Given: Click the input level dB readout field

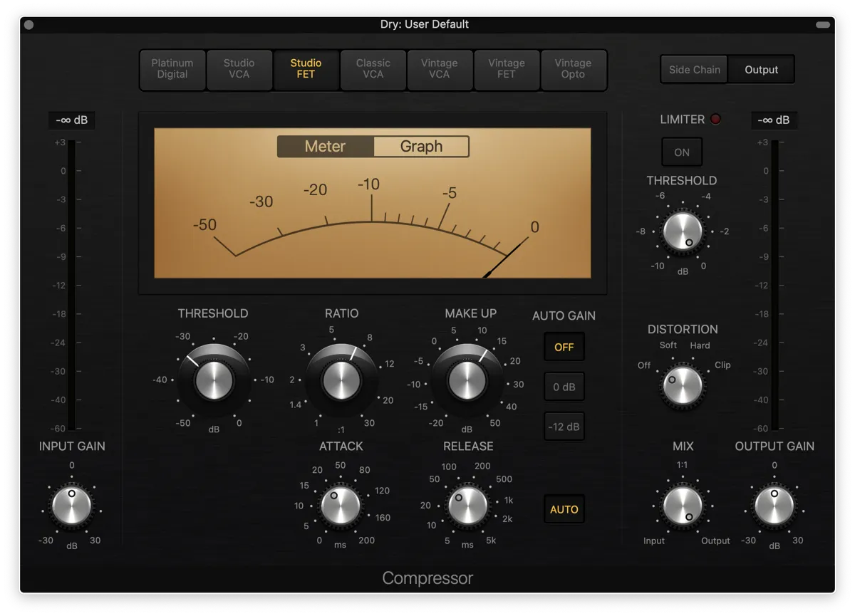Looking at the screenshot, I should (x=71, y=120).
